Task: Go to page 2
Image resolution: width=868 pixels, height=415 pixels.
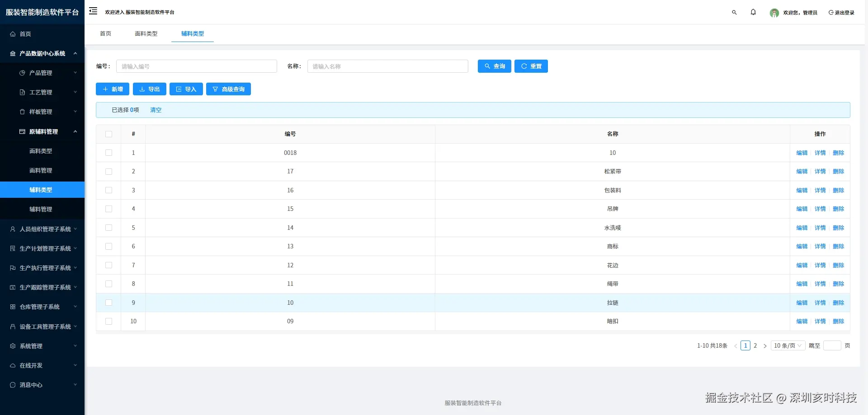Action: [x=755, y=345]
